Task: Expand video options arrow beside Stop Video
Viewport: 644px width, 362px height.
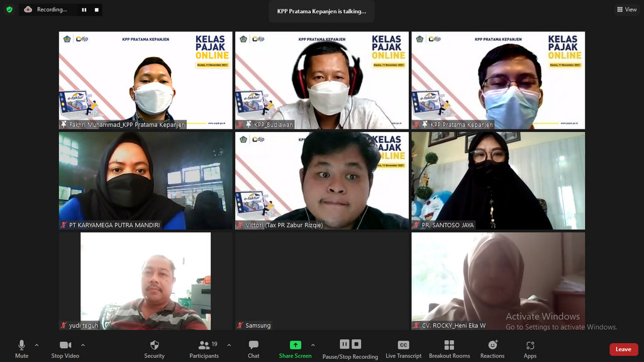Action: (x=83, y=345)
